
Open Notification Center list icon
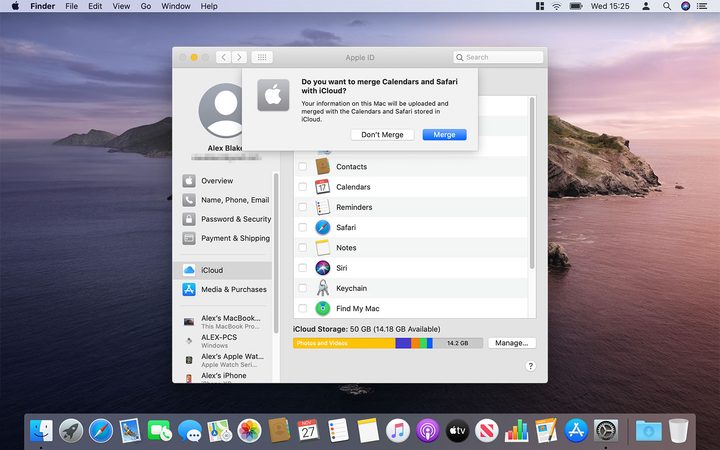click(x=702, y=6)
